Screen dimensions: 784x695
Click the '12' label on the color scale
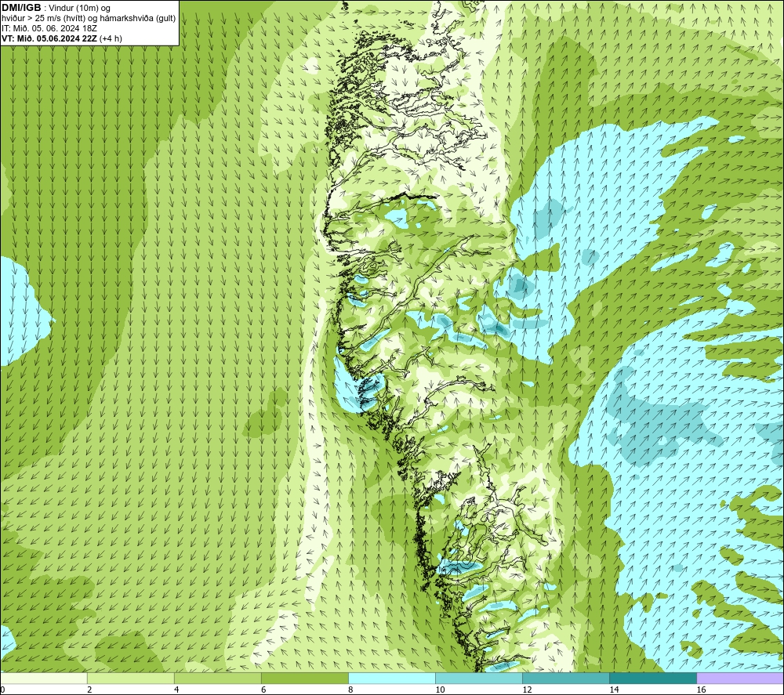click(x=527, y=690)
